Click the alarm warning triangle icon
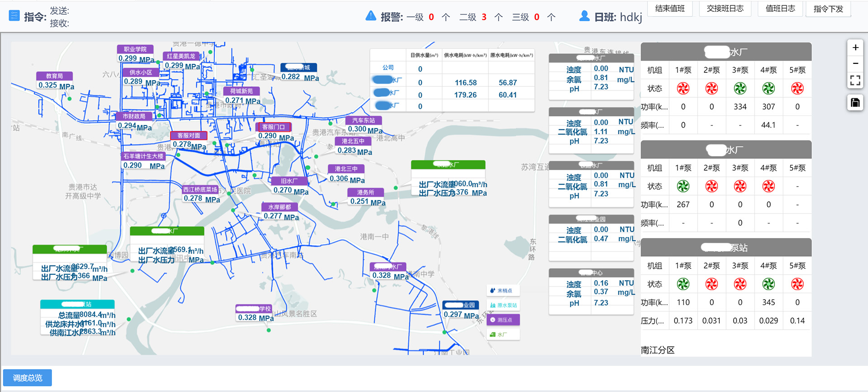 coord(371,16)
